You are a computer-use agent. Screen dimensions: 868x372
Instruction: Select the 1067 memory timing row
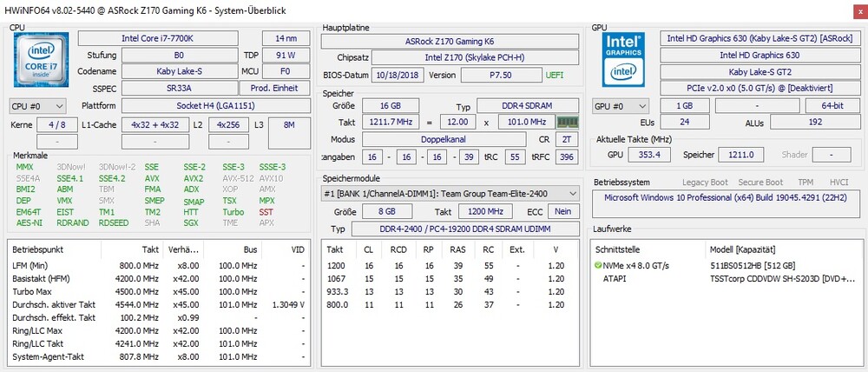point(450,278)
